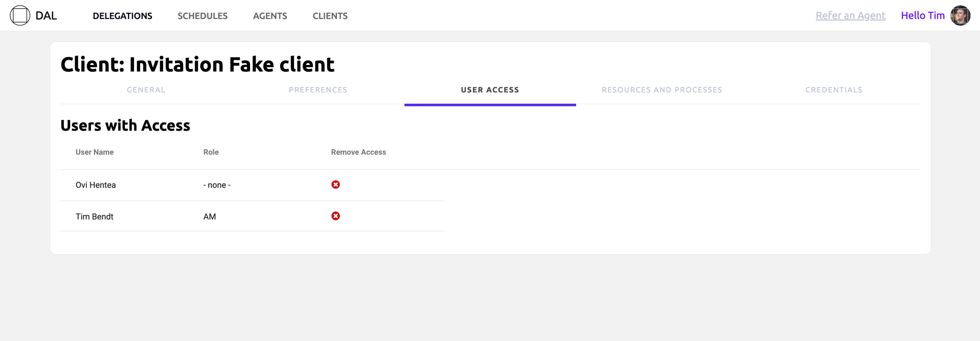Select the Ovi Hentea user name

pos(96,185)
